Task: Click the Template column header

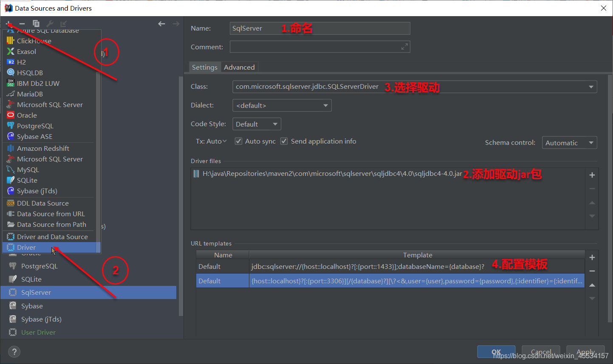Action: [x=417, y=255]
